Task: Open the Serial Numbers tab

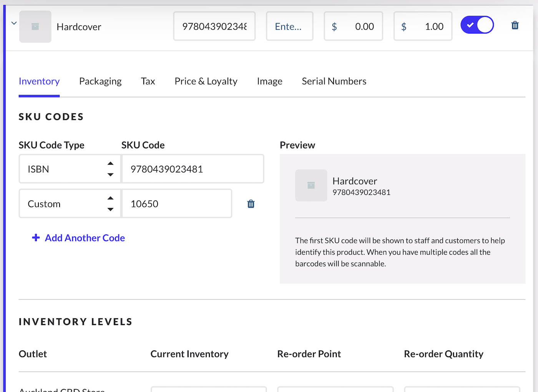Action: tap(334, 81)
